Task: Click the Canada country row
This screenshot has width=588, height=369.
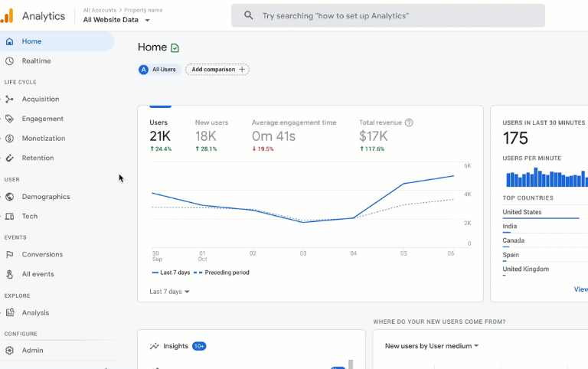Action: click(545, 240)
